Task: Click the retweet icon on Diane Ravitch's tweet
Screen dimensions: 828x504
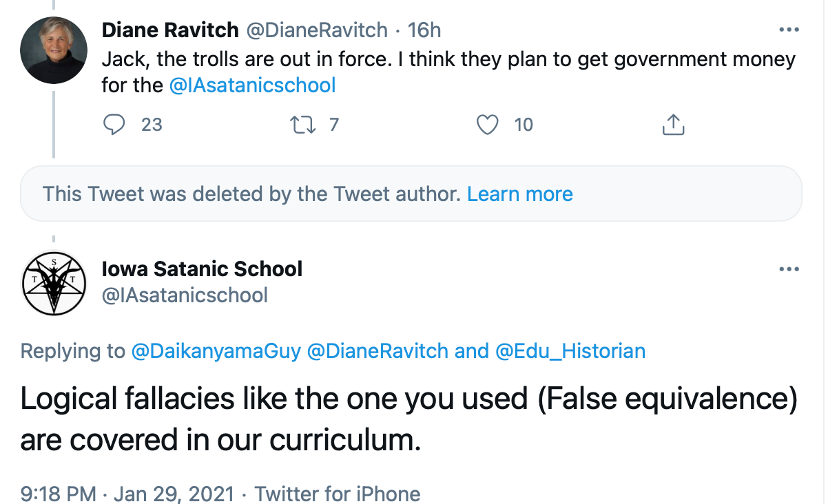Action: (x=300, y=125)
